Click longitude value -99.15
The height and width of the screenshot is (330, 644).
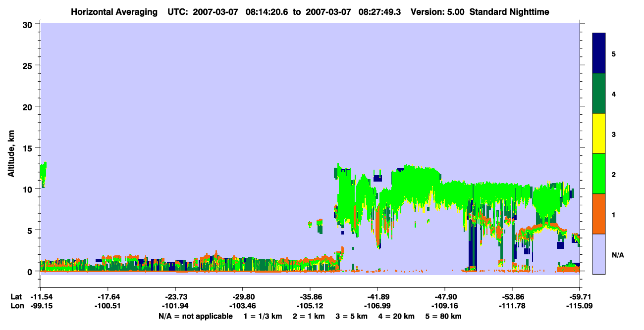(x=41, y=306)
